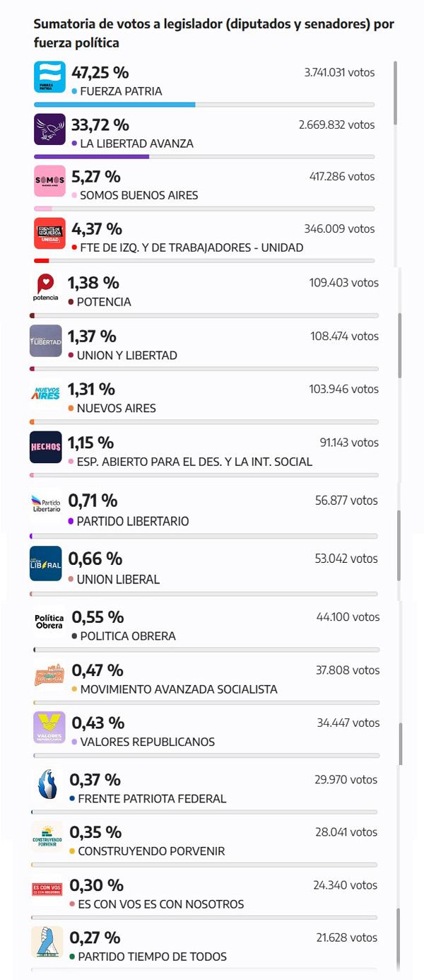424x980 pixels.
Task: Select the Nuevos Aires logo
Action: [x=45, y=393]
